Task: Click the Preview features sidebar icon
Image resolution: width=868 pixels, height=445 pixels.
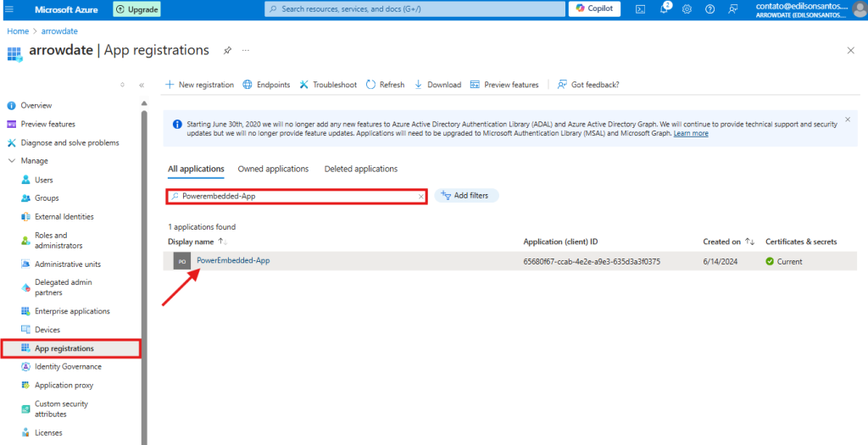Action: click(11, 124)
